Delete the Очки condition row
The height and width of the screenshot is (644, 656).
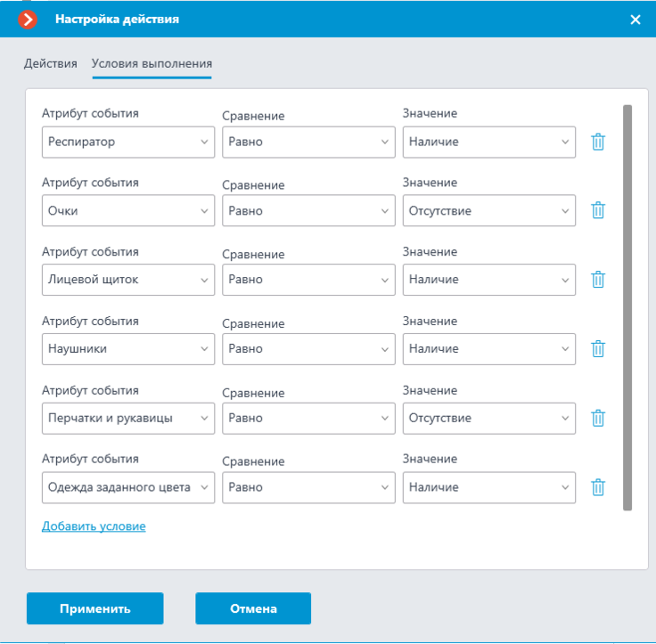point(598,210)
